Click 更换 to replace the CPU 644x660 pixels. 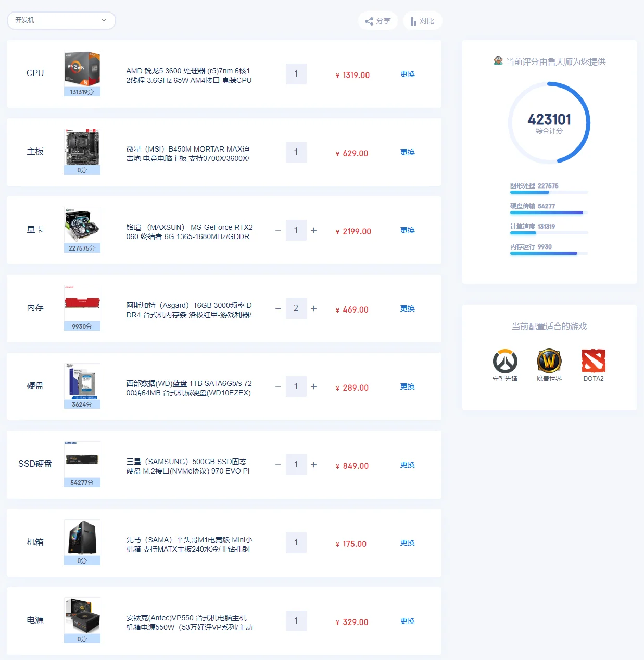coord(408,74)
